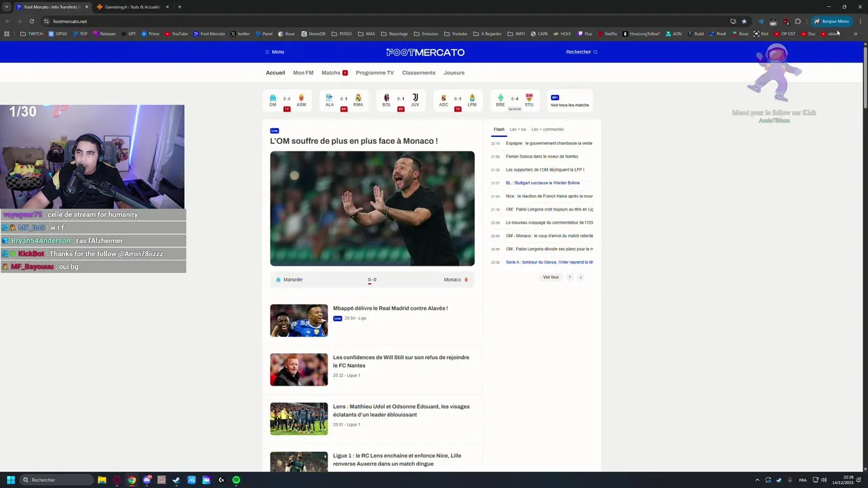Open flash news Les supporters de l'OM dézinguent
Screen dimensions: 868x488
point(545,170)
